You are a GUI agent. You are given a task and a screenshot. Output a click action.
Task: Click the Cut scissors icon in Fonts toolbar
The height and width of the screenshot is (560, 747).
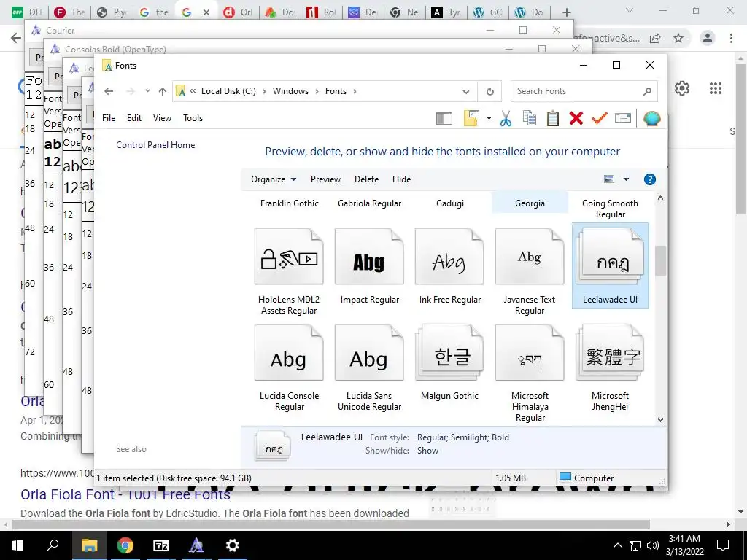click(x=506, y=118)
